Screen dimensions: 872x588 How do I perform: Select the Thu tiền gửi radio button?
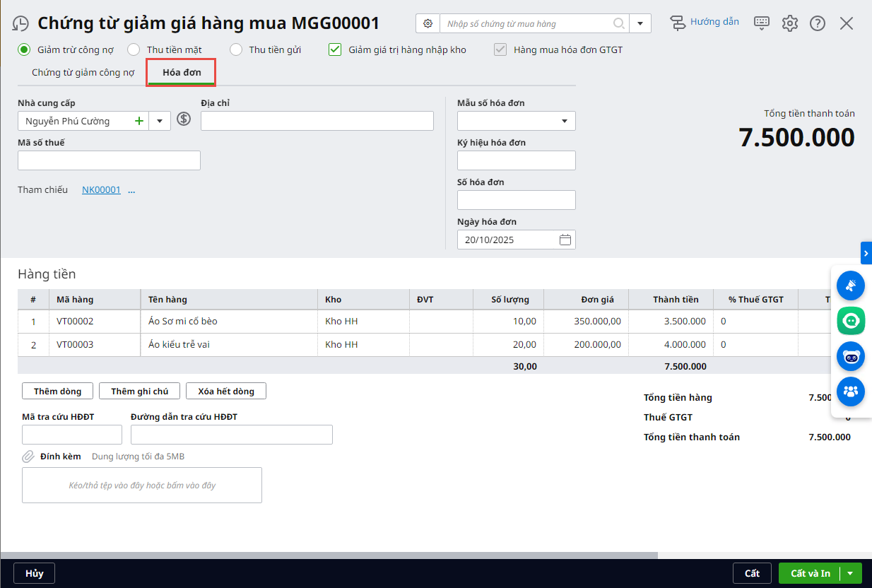click(x=236, y=49)
